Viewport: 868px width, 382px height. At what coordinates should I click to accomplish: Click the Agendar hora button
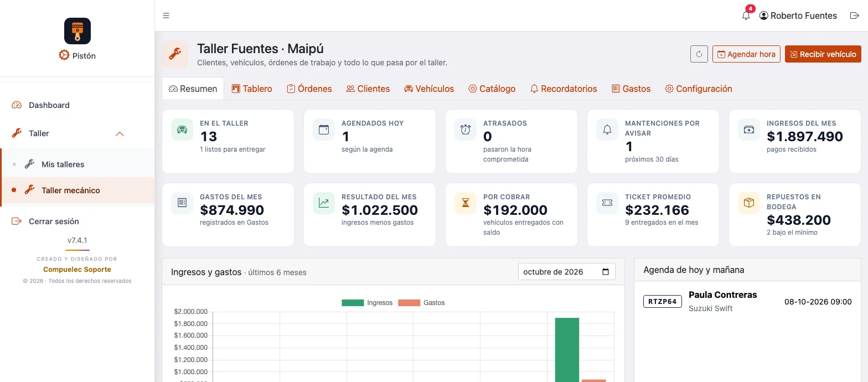tap(746, 54)
